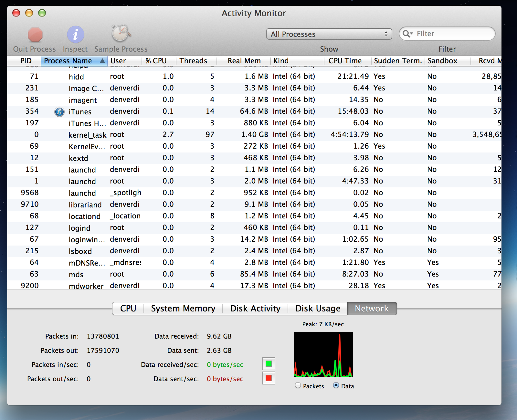Click the network activity graph
Image resolution: width=517 pixels, height=420 pixels.
[323, 354]
